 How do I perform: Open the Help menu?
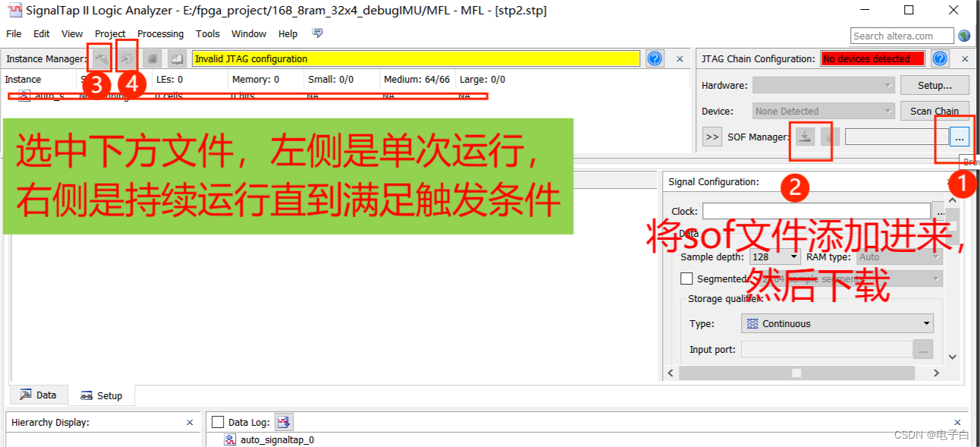pyautogui.click(x=287, y=33)
